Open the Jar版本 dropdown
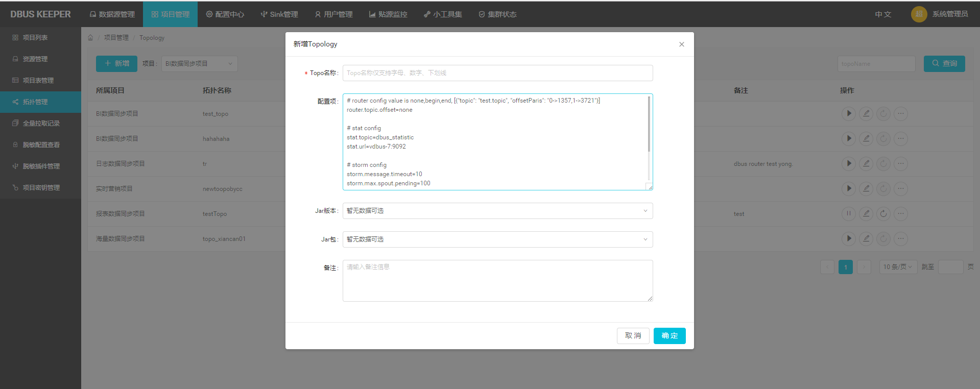 tap(497, 211)
